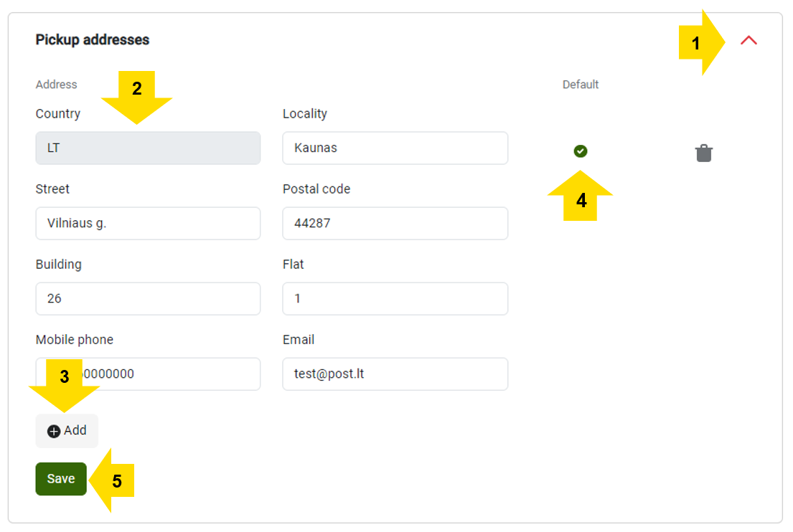
Task: Click the Locality label text
Action: coord(304,114)
